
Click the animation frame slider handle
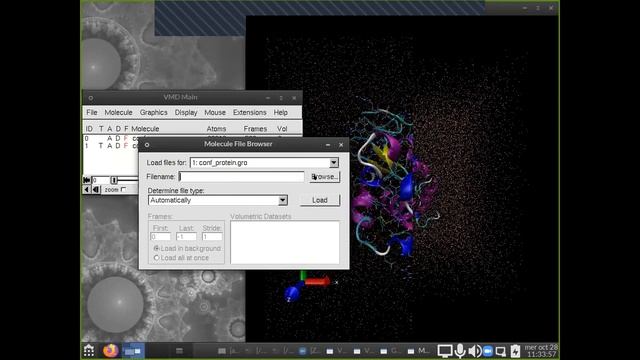click(x=114, y=180)
